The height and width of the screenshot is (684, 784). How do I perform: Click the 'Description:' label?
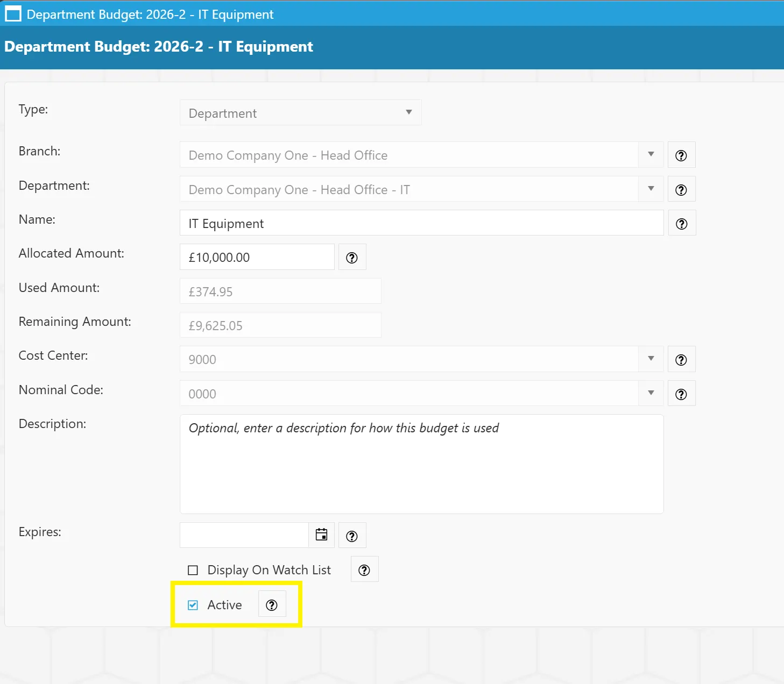tap(53, 424)
